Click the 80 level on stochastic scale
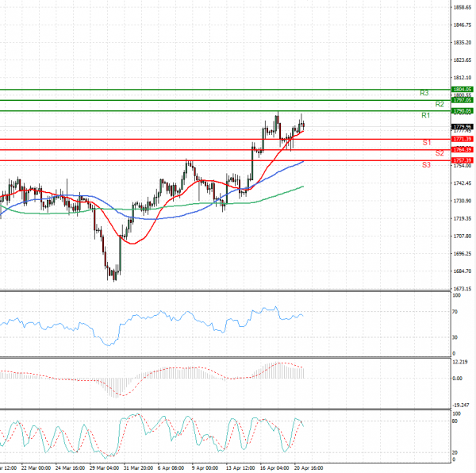Image resolution: width=476 pixels, height=473 pixels. 455,421
